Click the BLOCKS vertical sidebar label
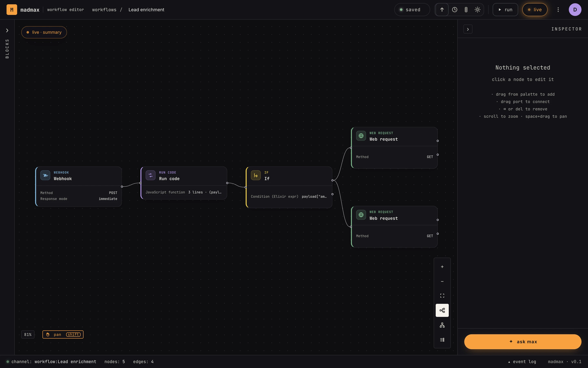The height and width of the screenshot is (368, 588). 7,49
